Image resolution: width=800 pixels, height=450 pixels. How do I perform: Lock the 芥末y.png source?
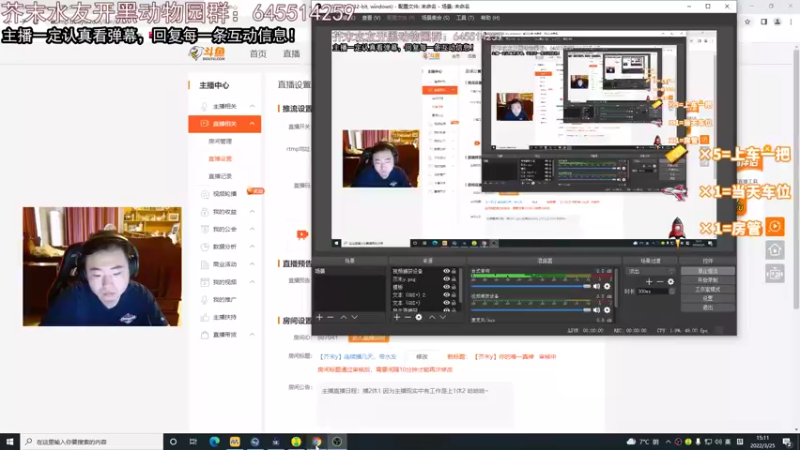[x=454, y=279]
